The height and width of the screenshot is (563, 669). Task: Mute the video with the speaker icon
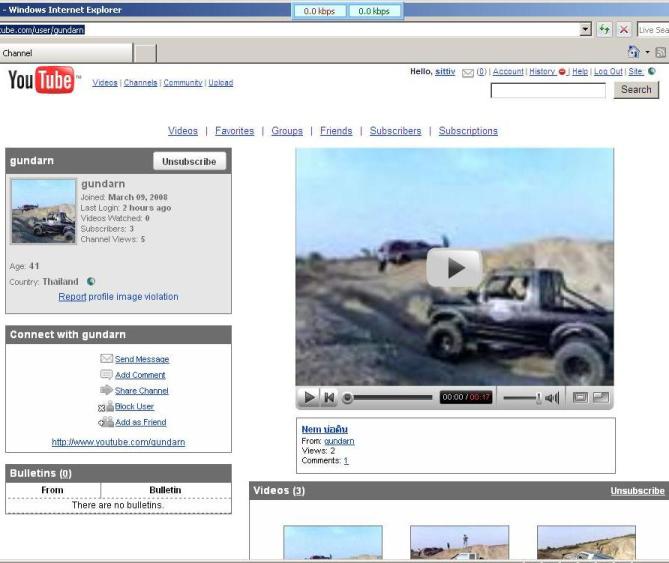click(552, 398)
